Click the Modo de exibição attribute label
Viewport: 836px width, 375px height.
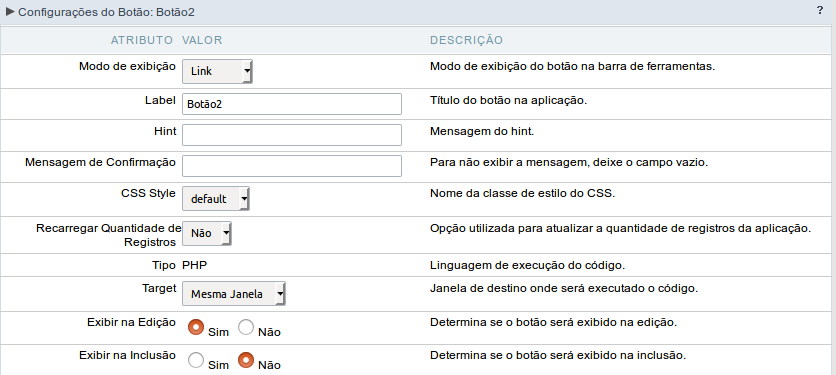(x=127, y=66)
